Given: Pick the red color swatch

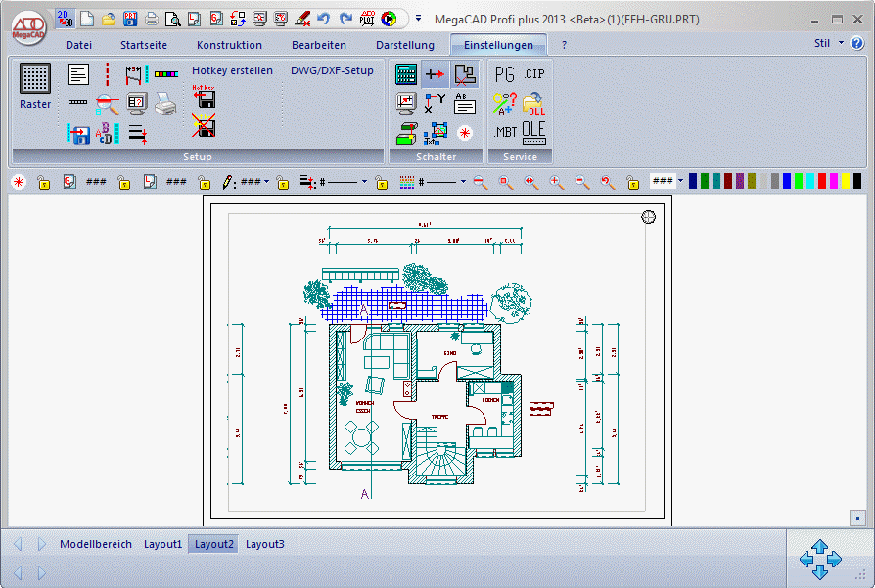Looking at the screenshot, I should click(x=822, y=181).
